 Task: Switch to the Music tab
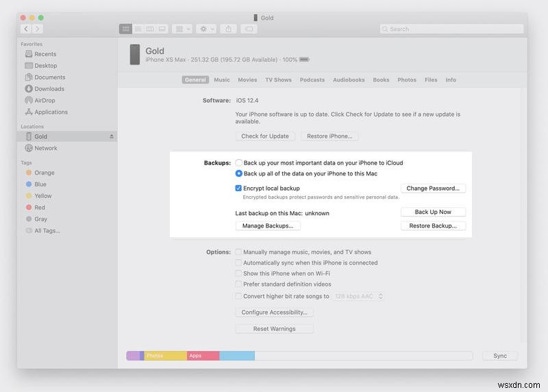click(x=221, y=79)
